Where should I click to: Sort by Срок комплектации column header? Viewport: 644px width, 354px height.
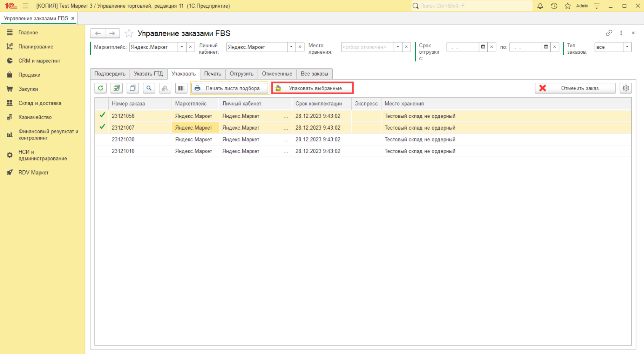point(322,104)
